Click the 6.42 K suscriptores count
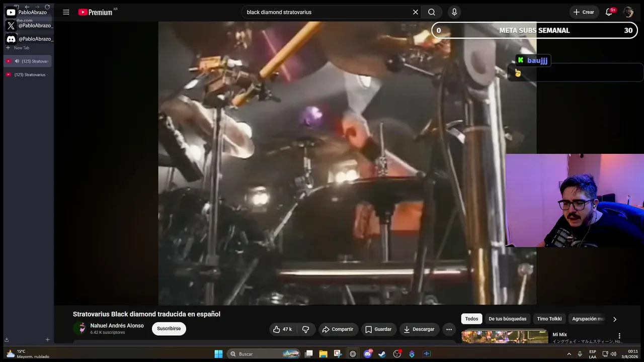 pyautogui.click(x=108, y=333)
